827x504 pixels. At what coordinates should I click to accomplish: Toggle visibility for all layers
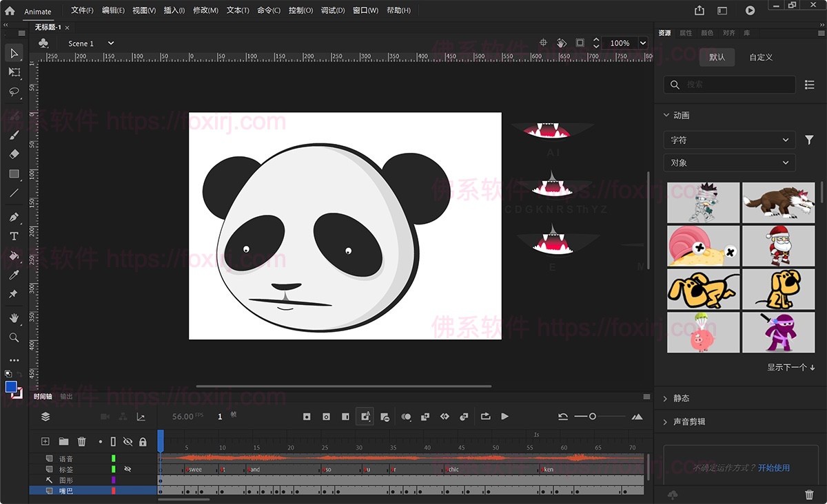[x=127, y=441]
